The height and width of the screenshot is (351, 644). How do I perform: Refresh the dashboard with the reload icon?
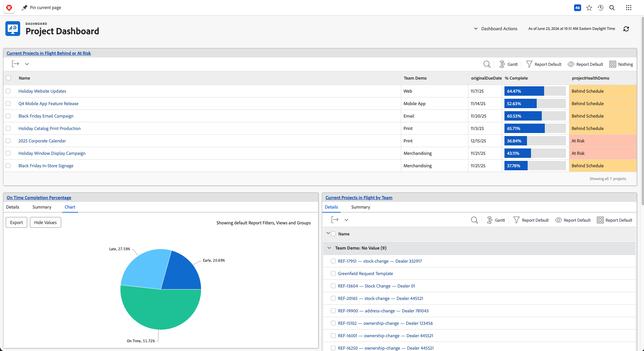[626, 29]
